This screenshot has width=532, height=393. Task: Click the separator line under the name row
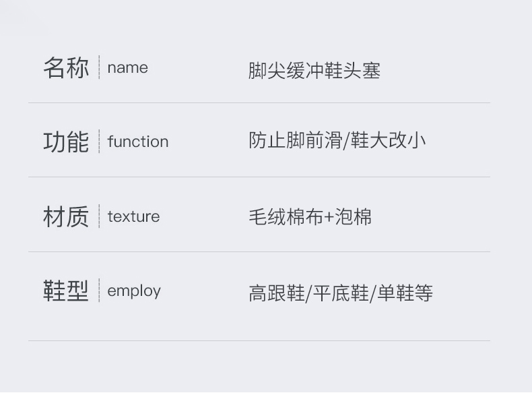tap(259, 103)
